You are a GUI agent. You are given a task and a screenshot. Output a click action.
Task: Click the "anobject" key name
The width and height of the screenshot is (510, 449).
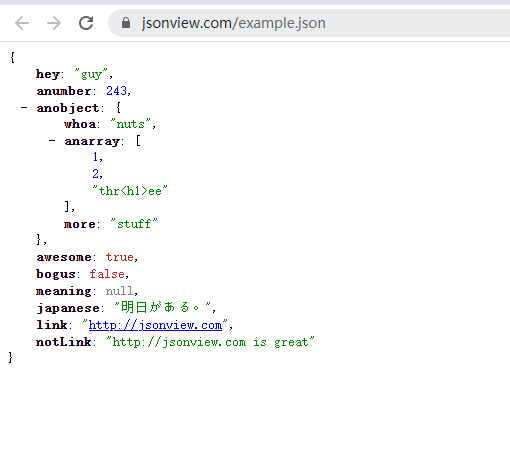(x=68, y=108)
